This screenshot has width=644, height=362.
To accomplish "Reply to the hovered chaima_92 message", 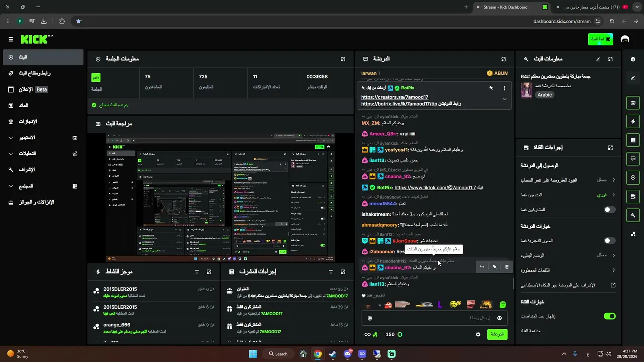I will (481, 267).
